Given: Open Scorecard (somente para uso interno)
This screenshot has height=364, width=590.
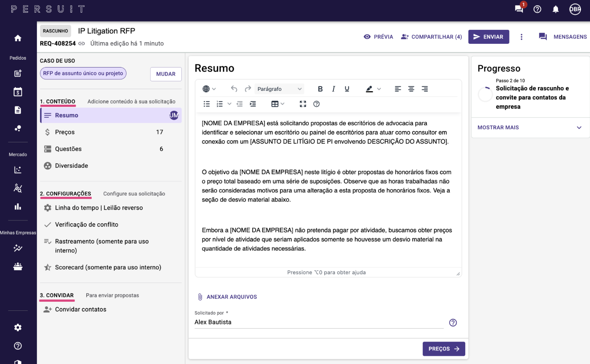Looking at the screenshot, I should 111,267.
